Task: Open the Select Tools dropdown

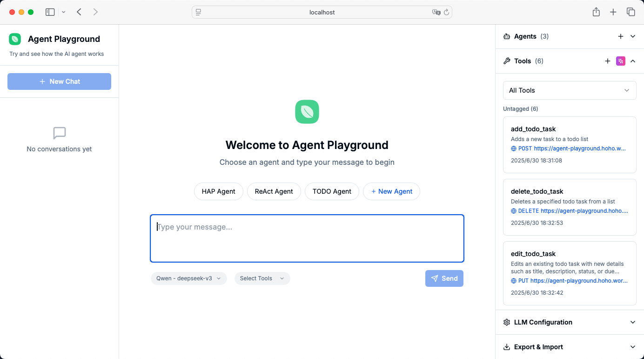Action: coord(262,278)
